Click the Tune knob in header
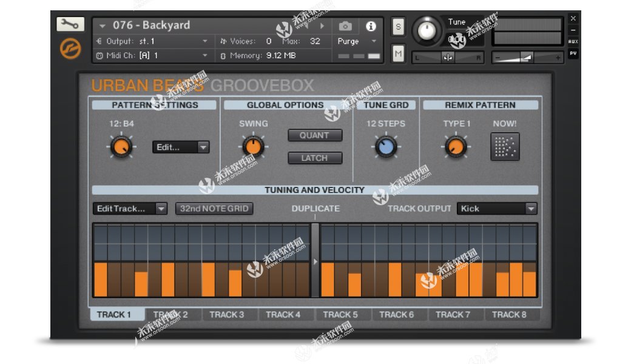 [x=427, y=30]
